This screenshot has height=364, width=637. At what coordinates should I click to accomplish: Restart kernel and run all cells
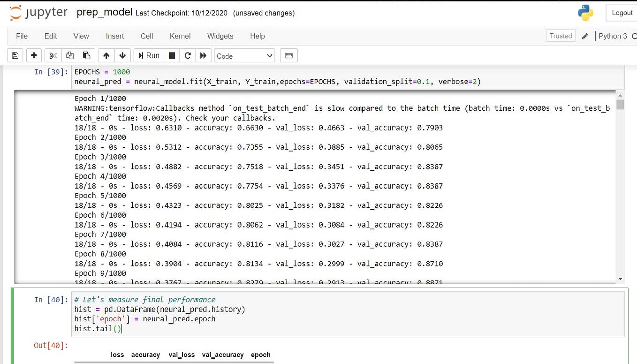203,55
